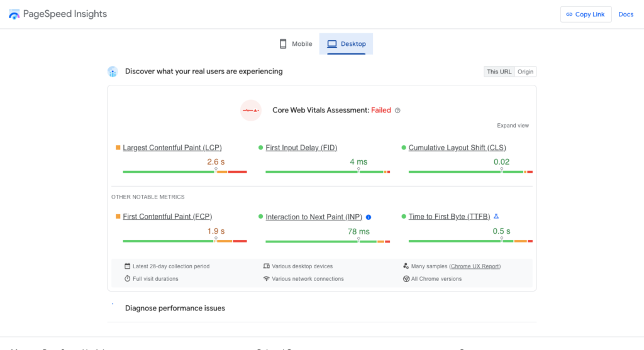644x350 pixels.
Task: Click the green dot CLS indicator
Action: [x=403, y=147]
